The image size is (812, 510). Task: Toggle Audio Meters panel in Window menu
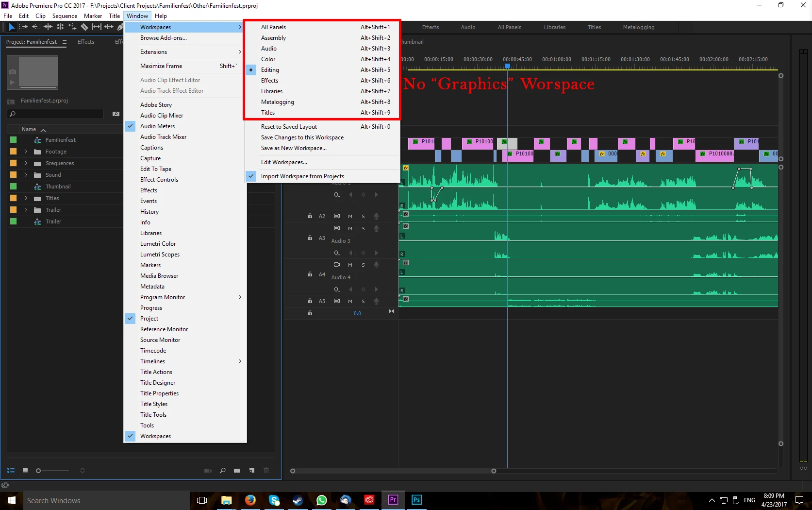(x=185, y=126)
